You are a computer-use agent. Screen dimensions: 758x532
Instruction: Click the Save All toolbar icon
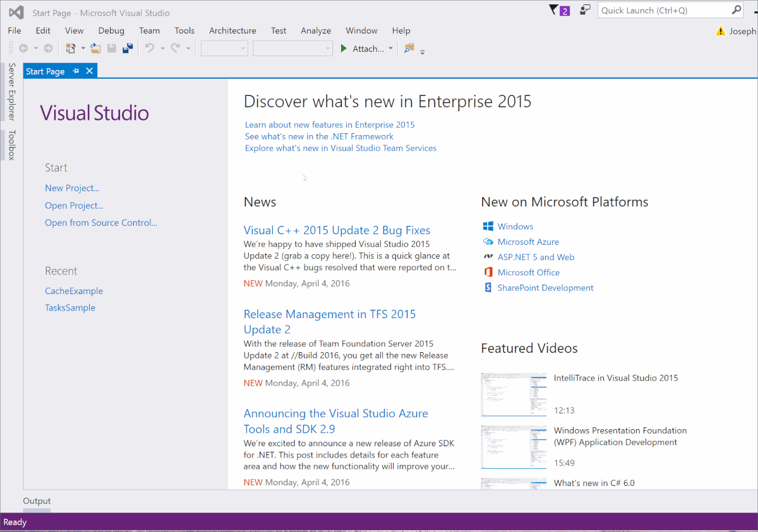point(128,49)
